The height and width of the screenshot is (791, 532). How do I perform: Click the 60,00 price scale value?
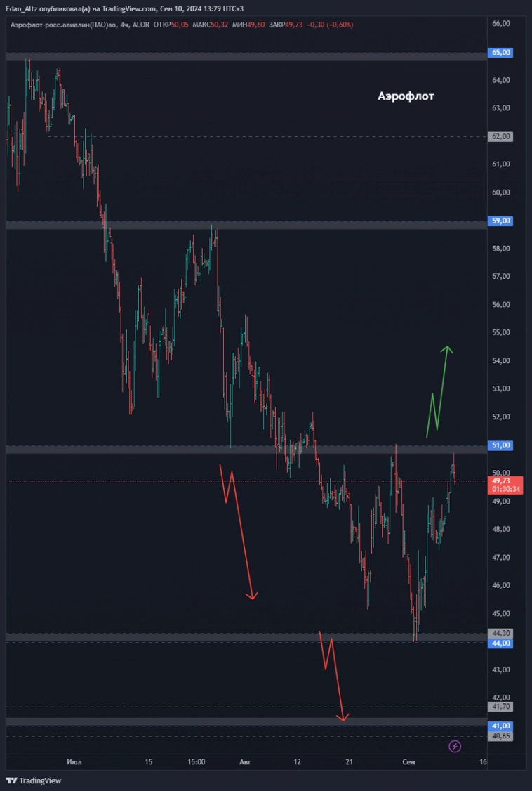coord(502,192)
